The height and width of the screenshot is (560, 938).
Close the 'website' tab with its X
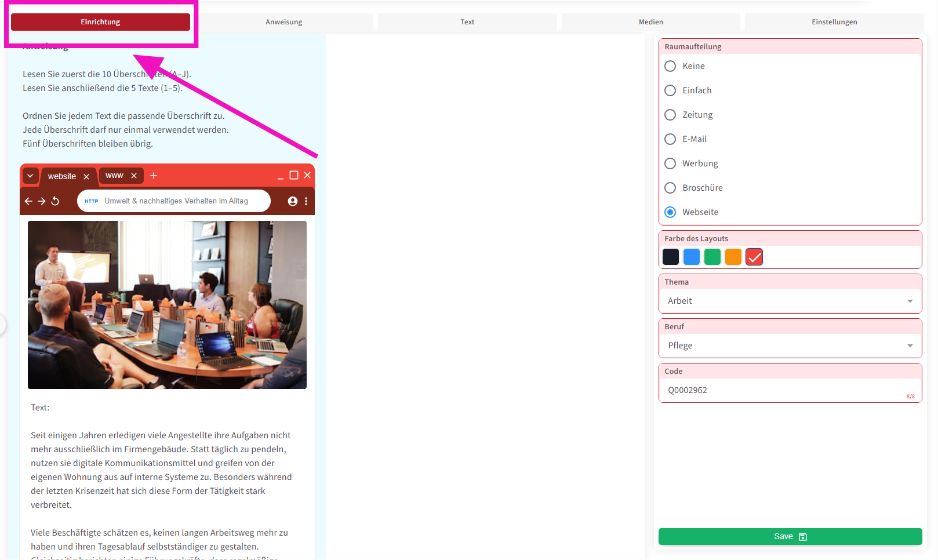coord(86,176)
